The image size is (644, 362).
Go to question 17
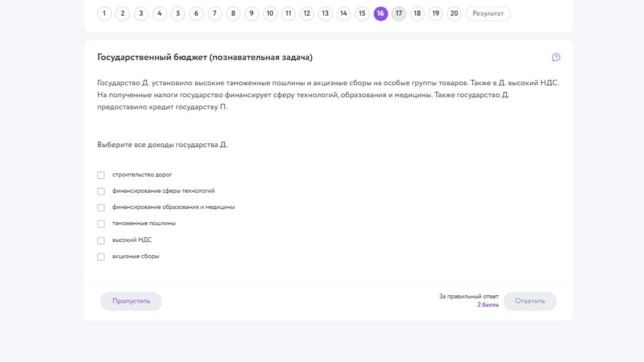[399, 14]
